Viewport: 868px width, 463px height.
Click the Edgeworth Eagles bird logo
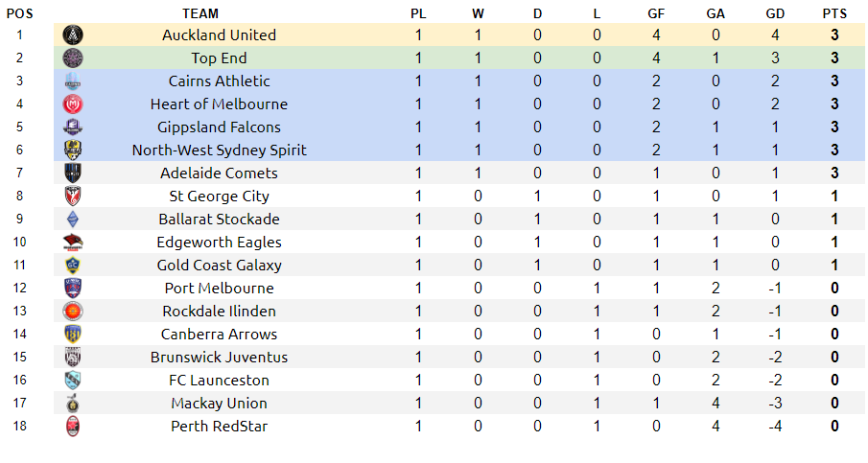pos(73,243)
